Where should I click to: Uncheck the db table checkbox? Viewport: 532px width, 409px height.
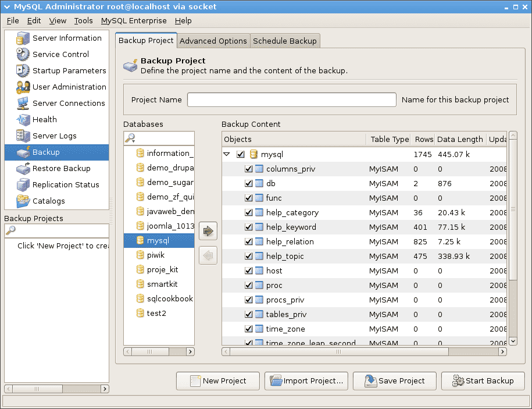pyautogui.click(x=248, y=183)
